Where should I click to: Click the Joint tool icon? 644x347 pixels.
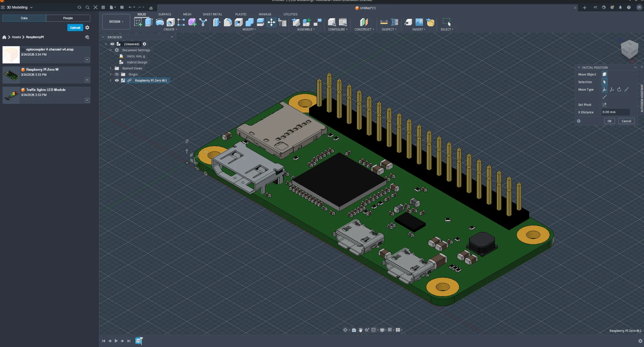point(317,22)
